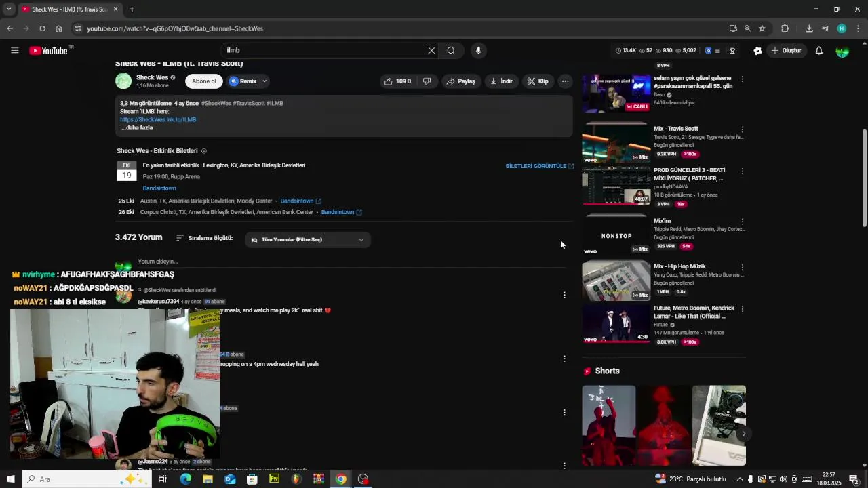Open options for Mix'im
The height and width of the screenshot is (488, 868).
[x=743, y=222]
